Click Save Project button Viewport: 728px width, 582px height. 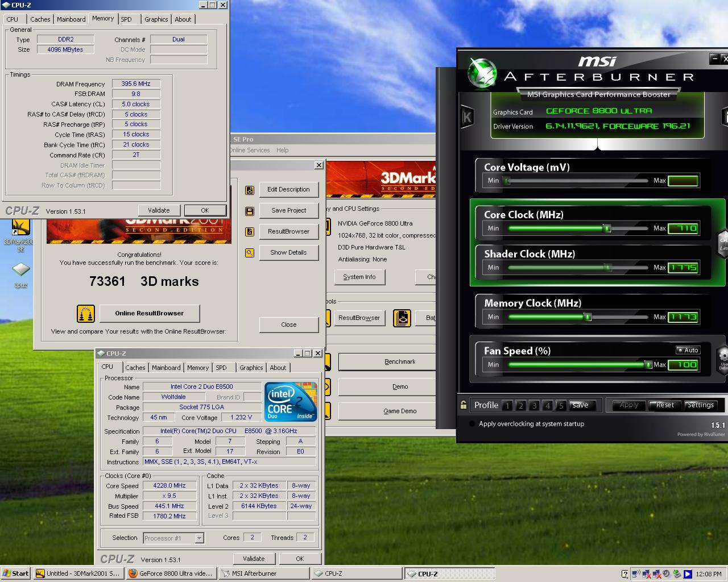(x=288, y=210)
